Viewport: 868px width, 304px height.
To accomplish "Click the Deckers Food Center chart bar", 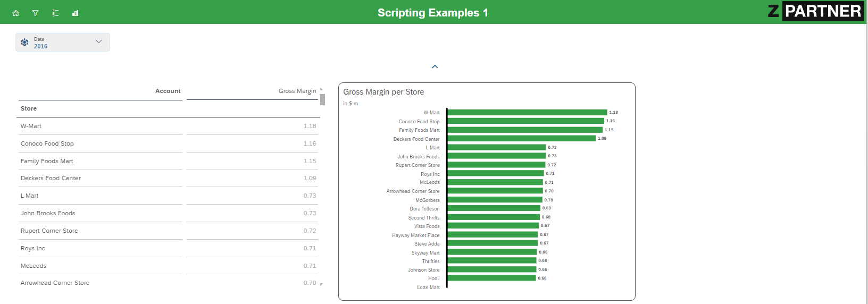I will tap(521, 138).
